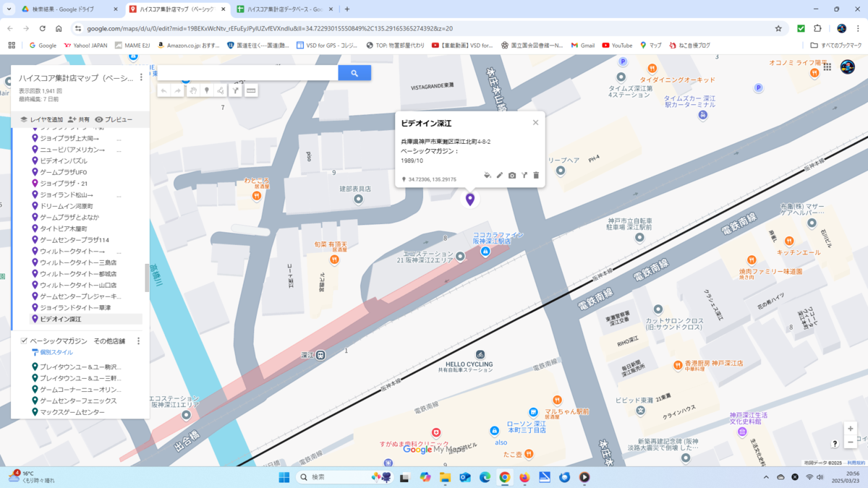Viewport: 868px width, 488px height.
Task: Add a photo with the camera icon
Action: coord(512,176)
